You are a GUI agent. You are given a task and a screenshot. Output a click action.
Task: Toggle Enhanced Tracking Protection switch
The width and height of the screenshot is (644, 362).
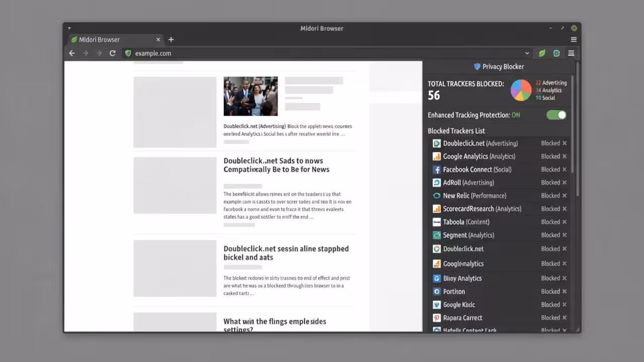pyautogui.click(x=556, y=115)
